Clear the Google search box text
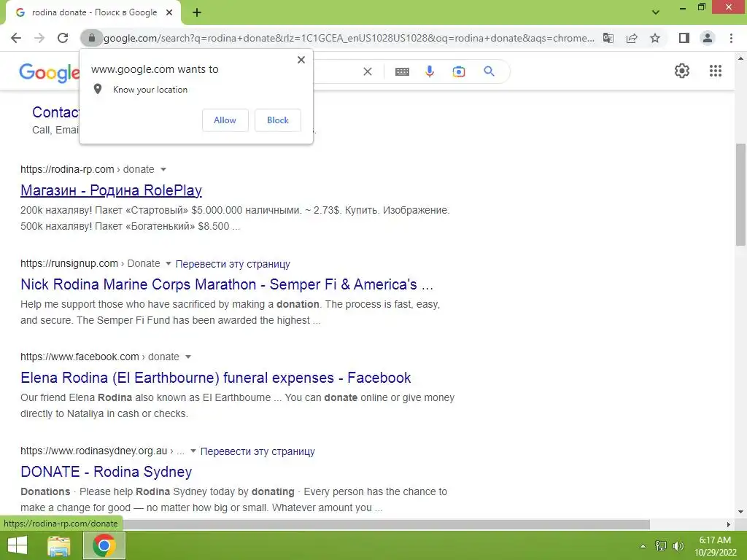The width and height of the screenshot is (747, 560). tap(368, 71)
